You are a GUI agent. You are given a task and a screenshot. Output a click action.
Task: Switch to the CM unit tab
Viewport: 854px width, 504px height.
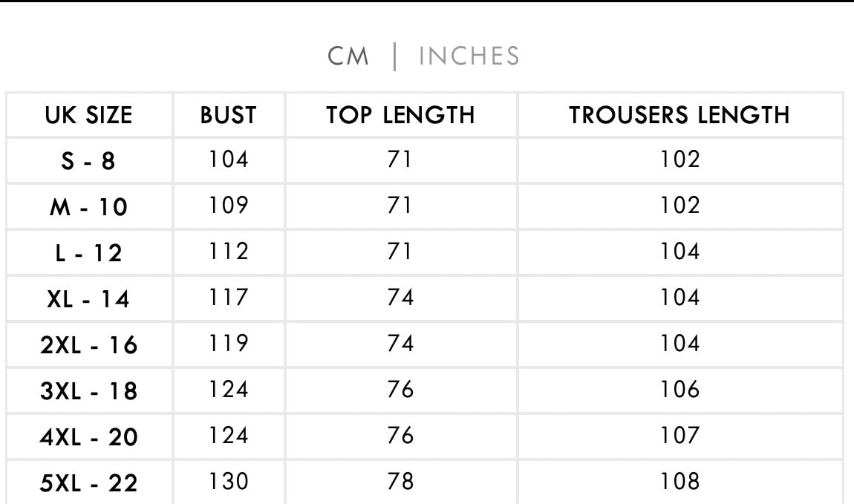coord(348,56)
